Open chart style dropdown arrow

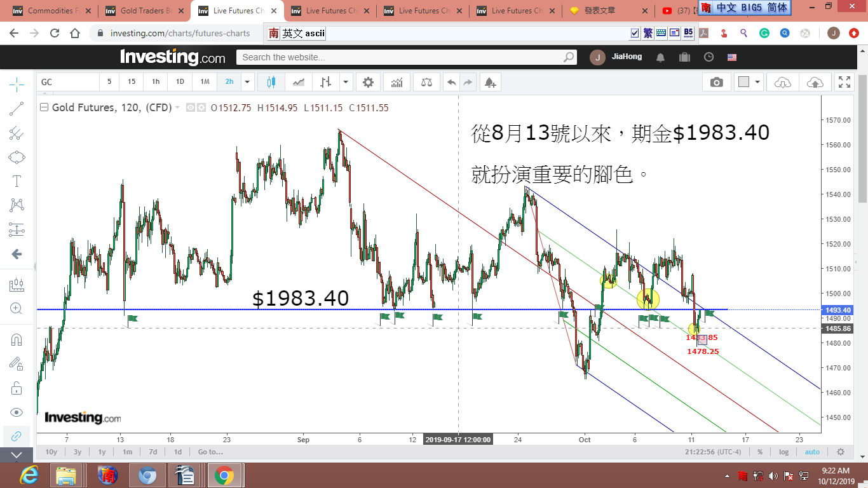coord(346,82)
